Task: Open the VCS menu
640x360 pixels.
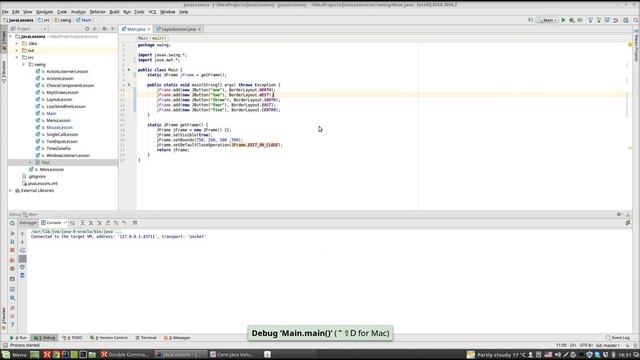Action: pyautogui.click(x=152, y=12)
